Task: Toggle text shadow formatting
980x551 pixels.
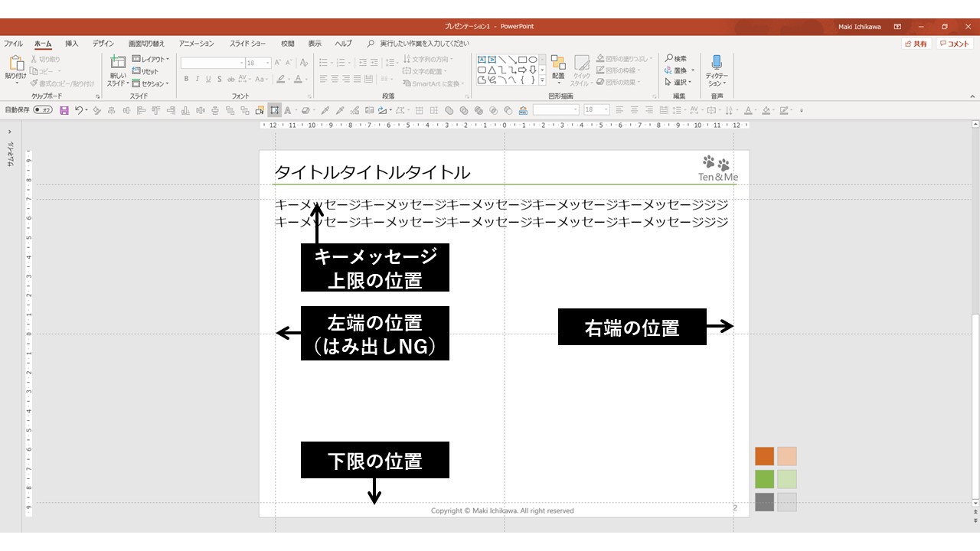Action: tap(220, 79)
